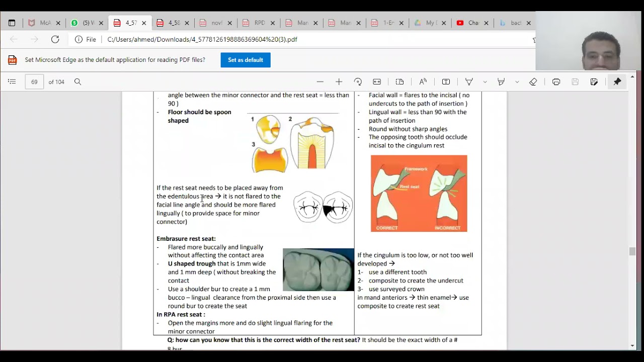
Task: Click the numbered tooth illustration image
Action: [293, 143]
